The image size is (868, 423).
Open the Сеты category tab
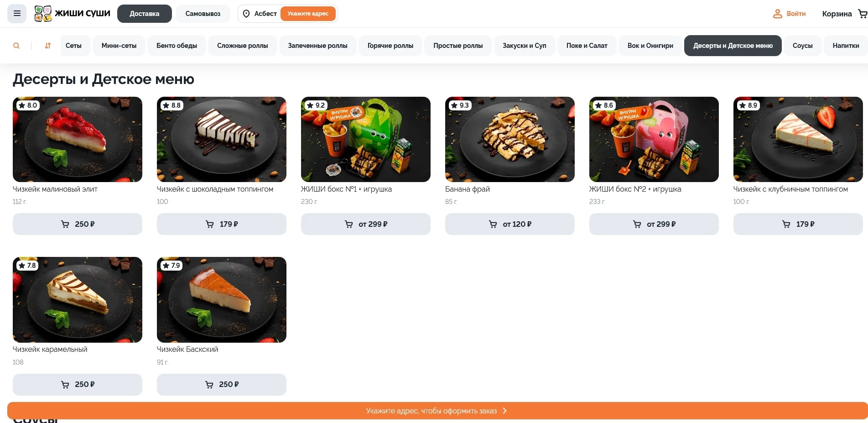(73, 46)
